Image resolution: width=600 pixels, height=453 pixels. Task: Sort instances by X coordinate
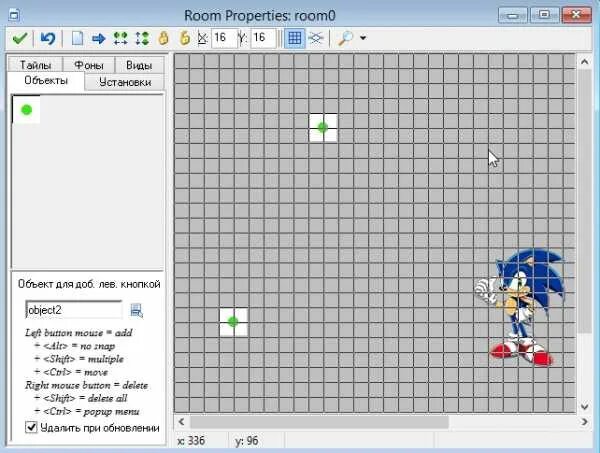pyautogui.click(x=121, y=38)
